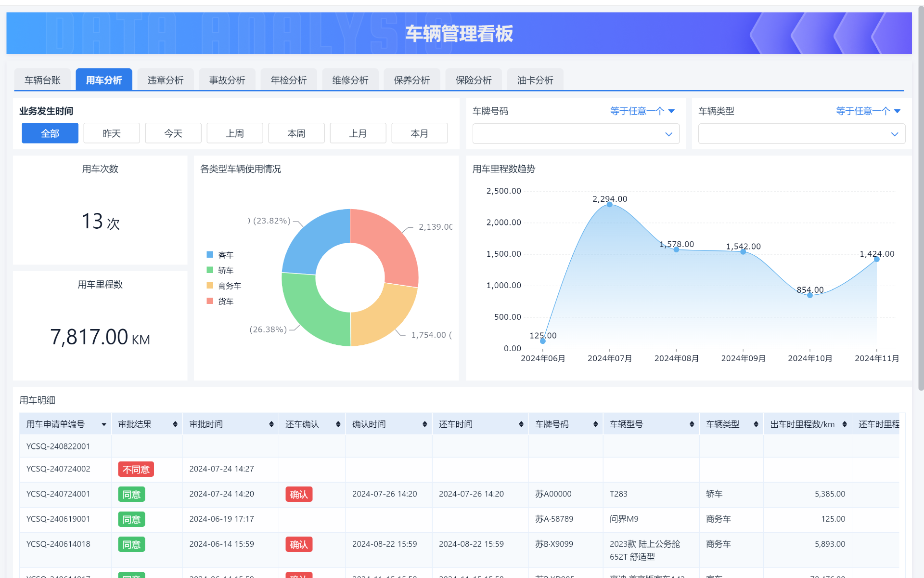This screenshot has height=578, width=924.
Task: Expand the 车牌号码 selection box
Action: tap(576, 134)
